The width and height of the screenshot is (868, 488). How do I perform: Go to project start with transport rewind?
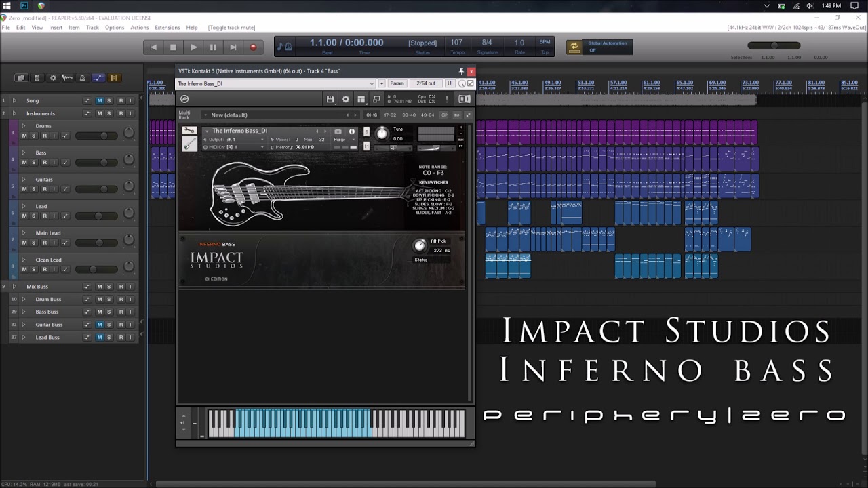pos(153,47)
